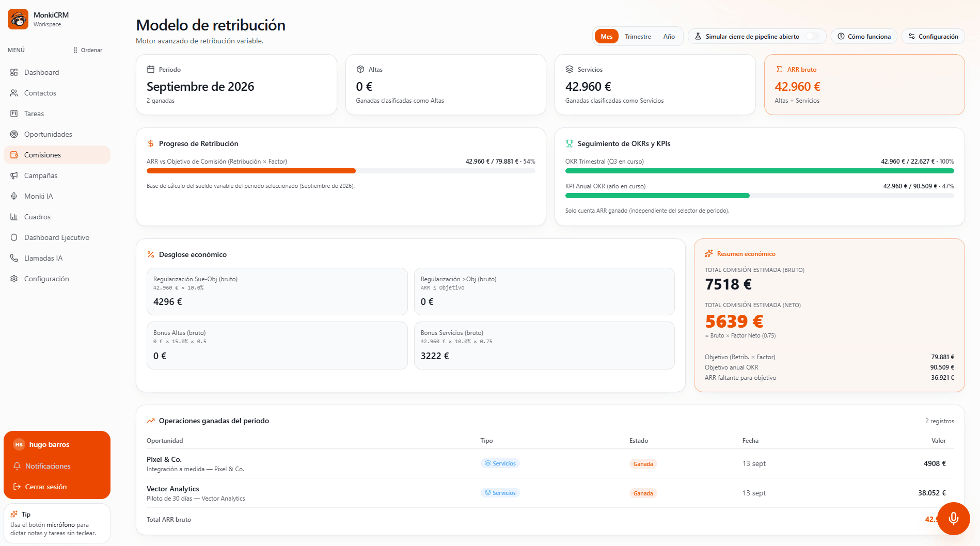Click the Valor column header
The width and height of the screenshot is (980, 546).
938,441
